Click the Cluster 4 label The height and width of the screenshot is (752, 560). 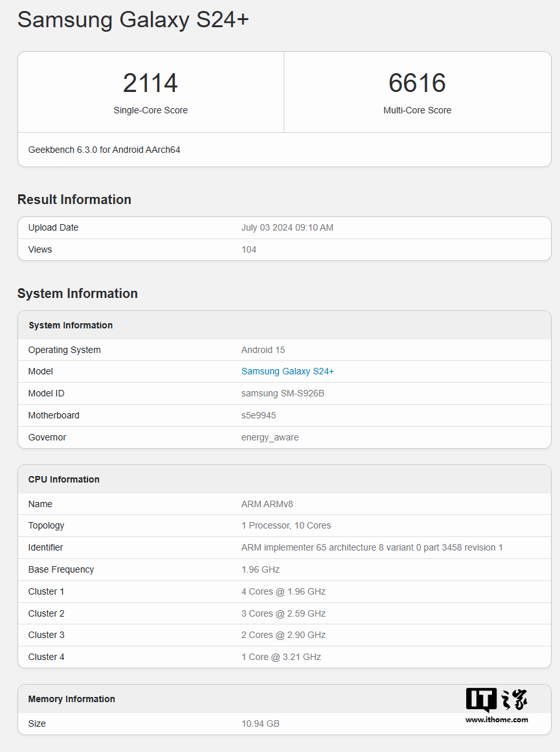[46, 657]
